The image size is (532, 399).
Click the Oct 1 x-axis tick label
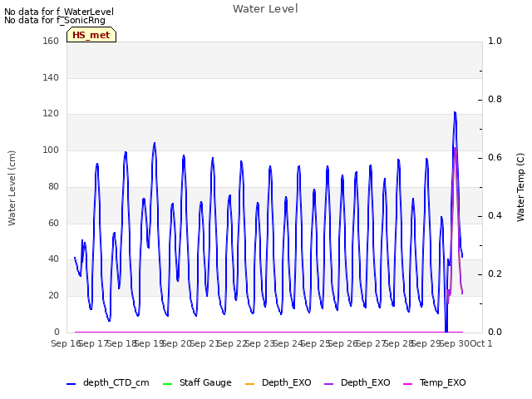[480, 343]
